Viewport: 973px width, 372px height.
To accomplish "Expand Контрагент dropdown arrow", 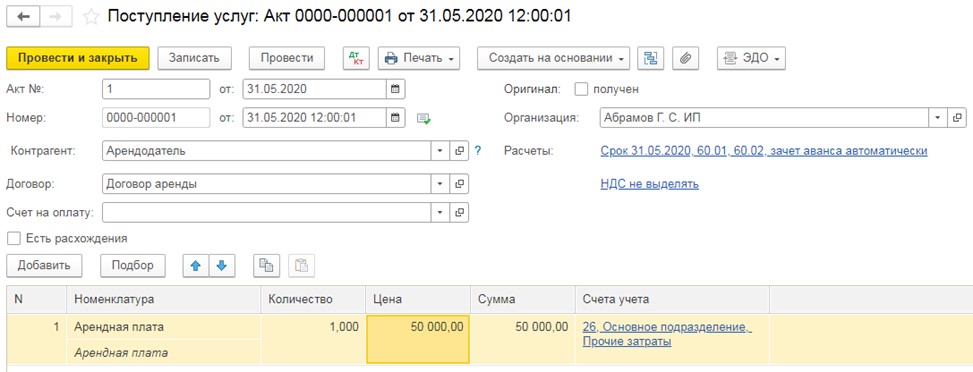I will [440, 150].
